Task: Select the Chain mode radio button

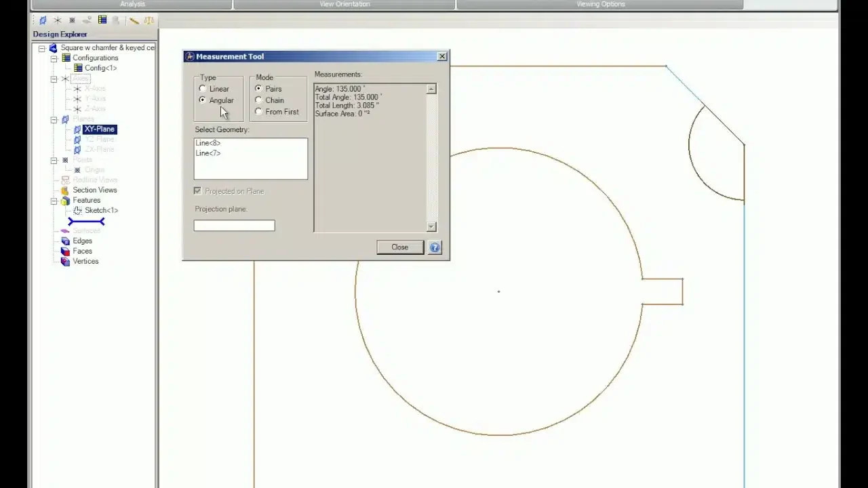Action: tap(258, 100)
